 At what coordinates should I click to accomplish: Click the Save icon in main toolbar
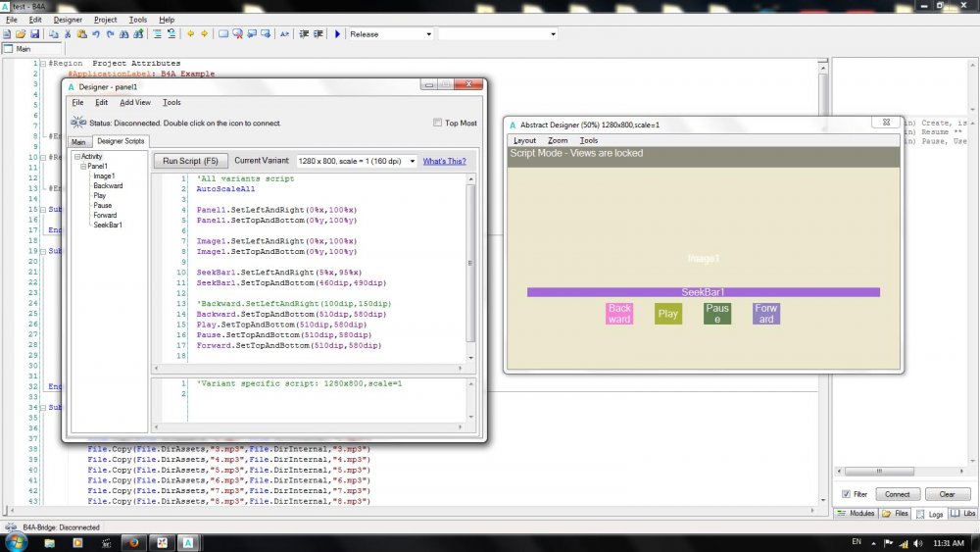(x=34, y=33)
